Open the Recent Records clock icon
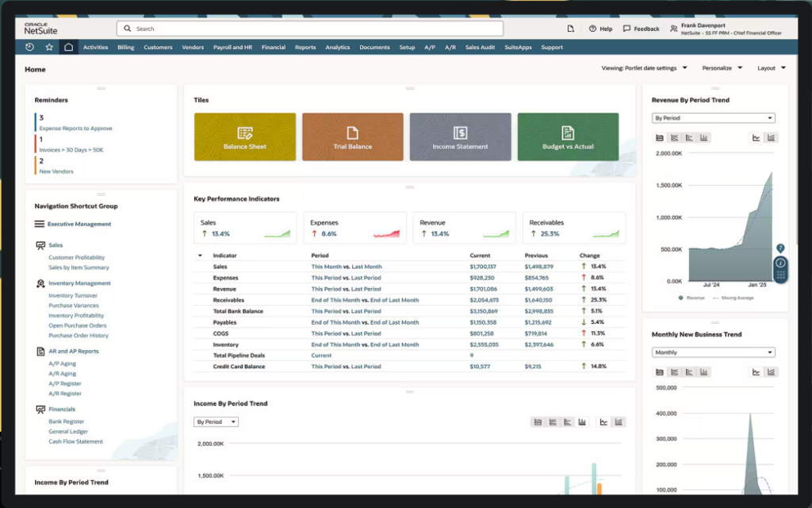This screenshot has width=812, height=508. 29,47
